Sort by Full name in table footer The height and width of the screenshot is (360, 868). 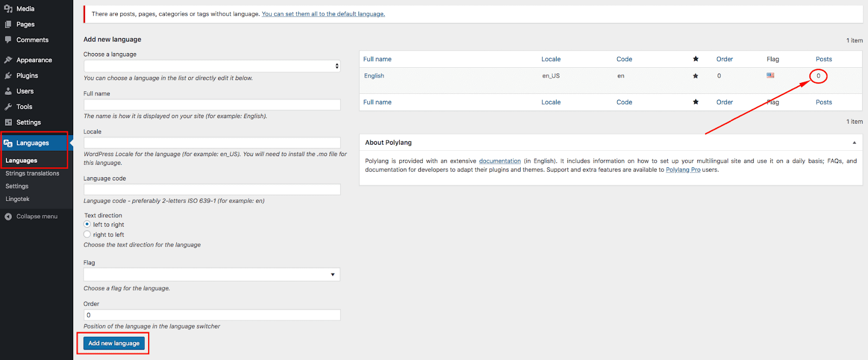coord(377,102)
